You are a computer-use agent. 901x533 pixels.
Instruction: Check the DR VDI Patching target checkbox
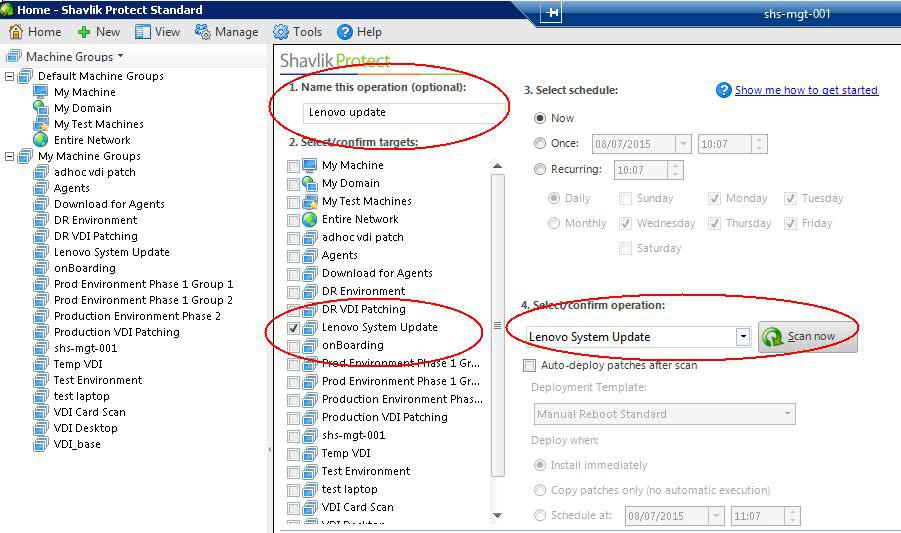293,310
